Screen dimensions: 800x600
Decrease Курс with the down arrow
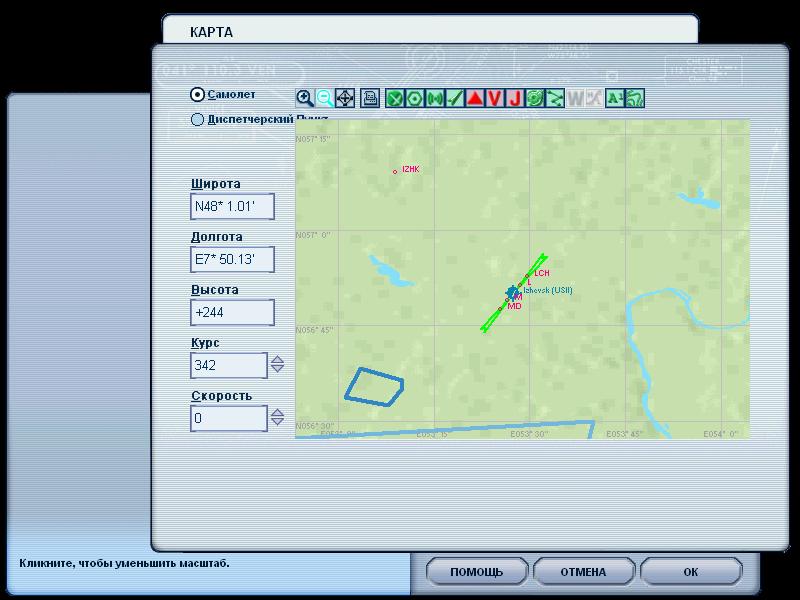[278, 369]
